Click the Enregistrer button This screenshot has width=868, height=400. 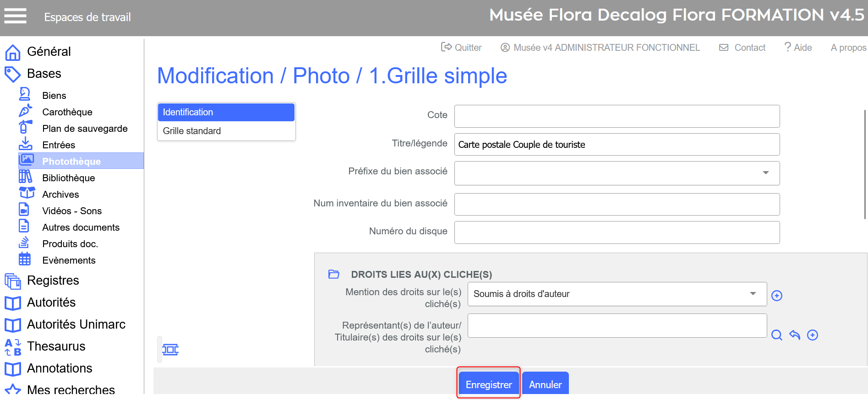[488, 384]
